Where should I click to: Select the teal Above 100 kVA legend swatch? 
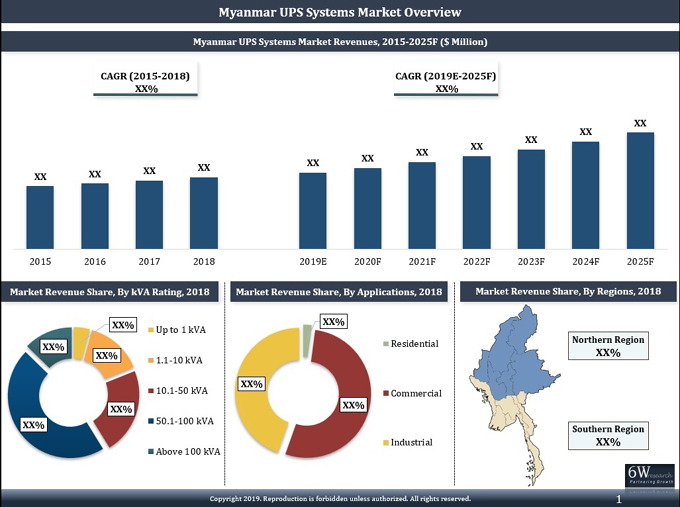[151, 451]
